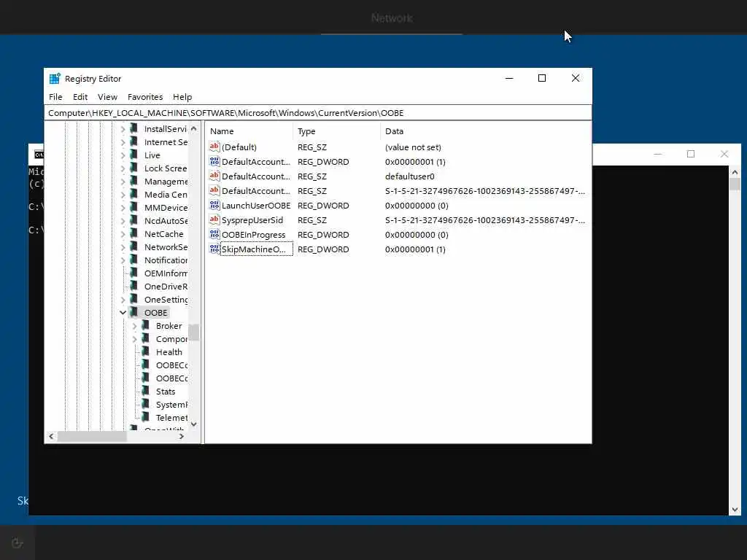This screenshot has width=747, height=560.
Task: Open the Edit menu
Action: coord(80,97)
